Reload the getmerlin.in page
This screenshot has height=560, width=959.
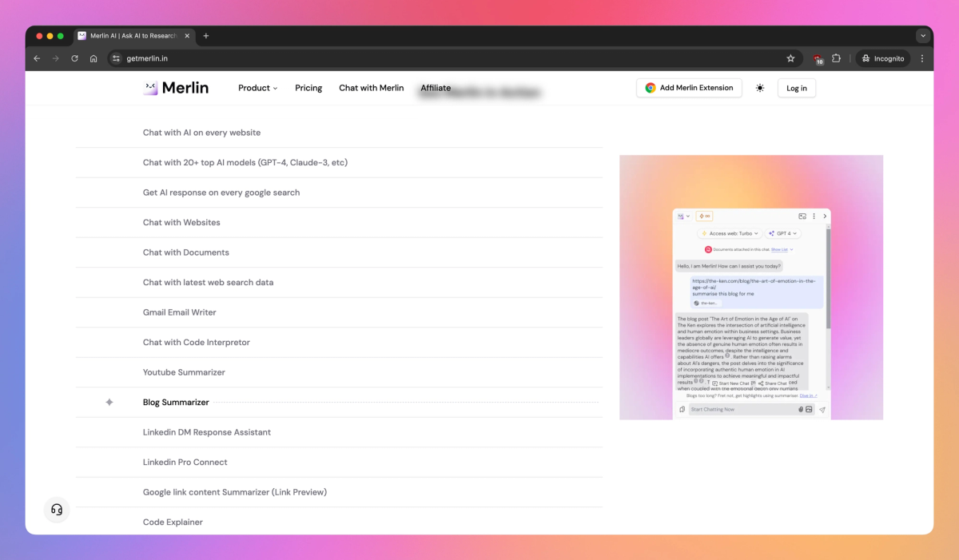pyautogui.click(x=74, y=58)
